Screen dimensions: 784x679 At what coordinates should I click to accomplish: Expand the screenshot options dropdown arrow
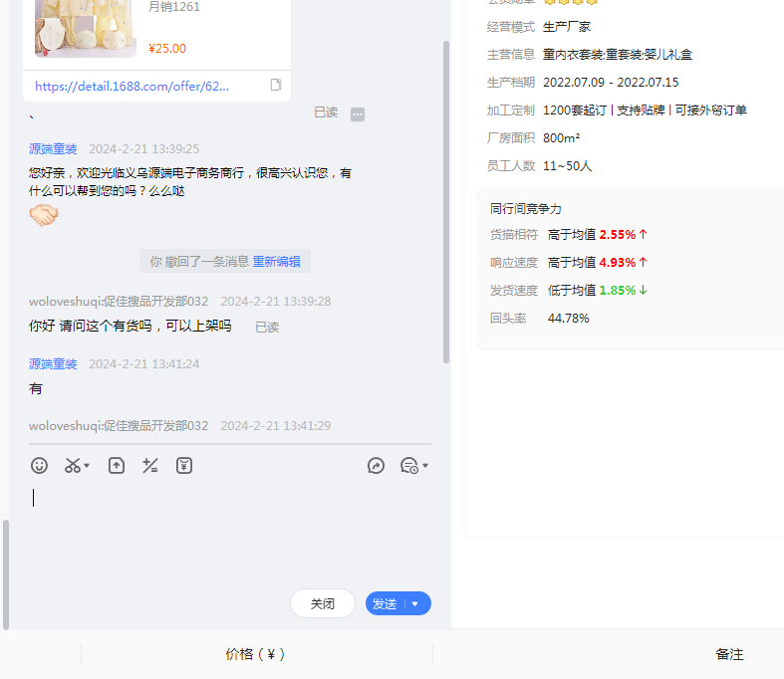pyautogui.click(x=87, y=466)
